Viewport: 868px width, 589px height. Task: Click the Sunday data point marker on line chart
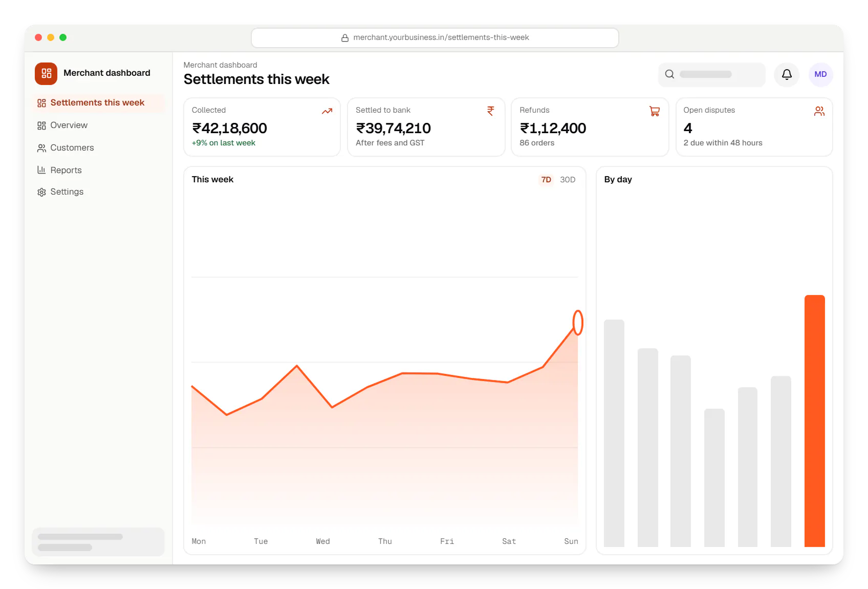578,323
